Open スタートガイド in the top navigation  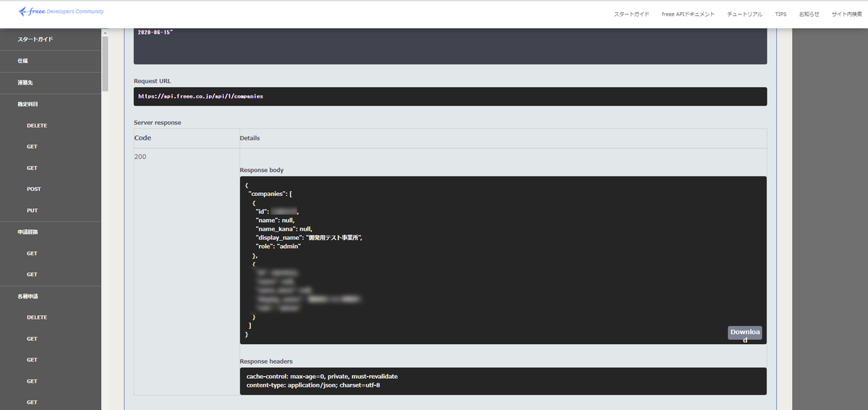631,14
